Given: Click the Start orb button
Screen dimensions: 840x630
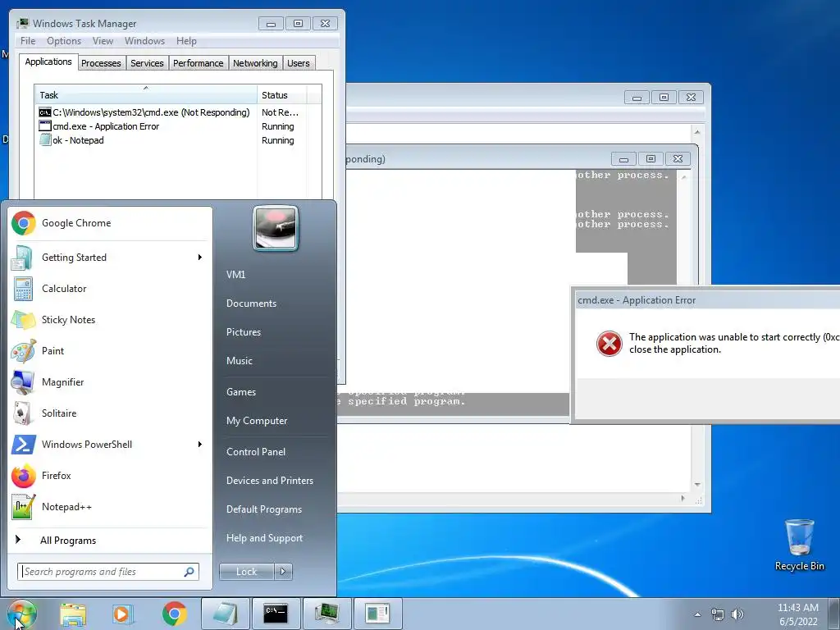Looking at the screenshot, I should tap(22, 614).
